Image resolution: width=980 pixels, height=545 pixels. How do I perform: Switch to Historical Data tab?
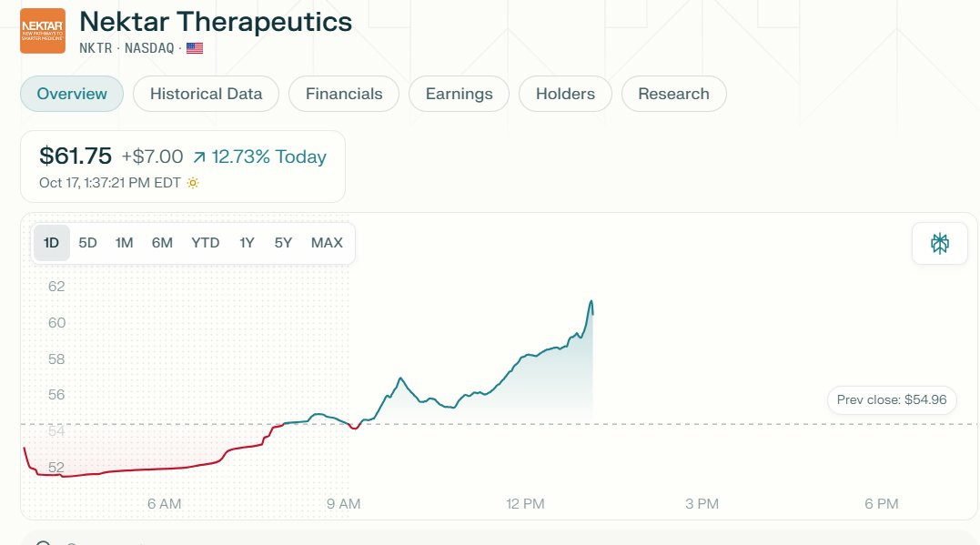[206, 94]
